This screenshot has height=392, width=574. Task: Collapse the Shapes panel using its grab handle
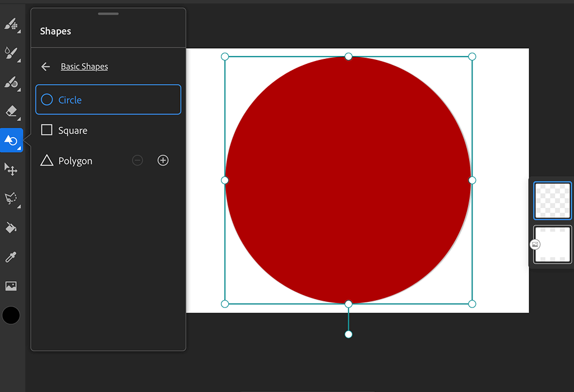[x=108, y=12]
